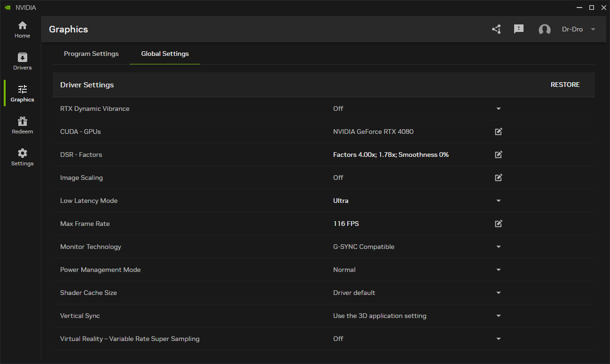
Task: Click the Max Frame Rate label
Action: coord(85,224)
